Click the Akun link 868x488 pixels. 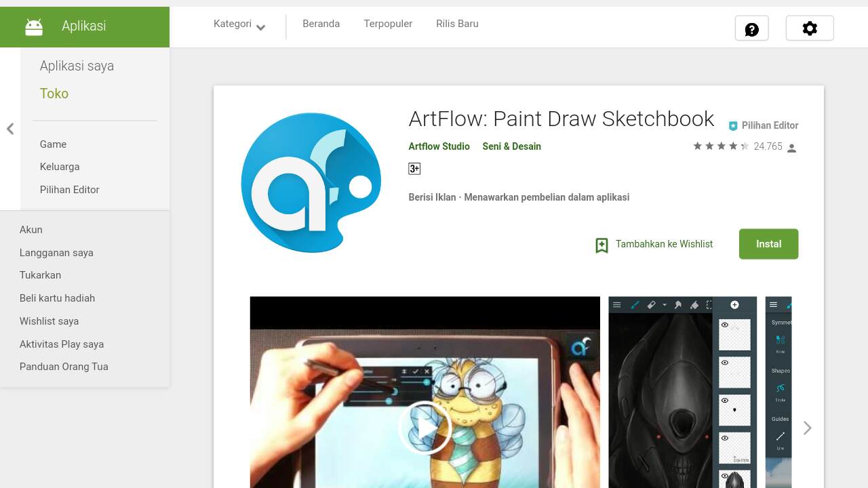(x=31, y=230)
